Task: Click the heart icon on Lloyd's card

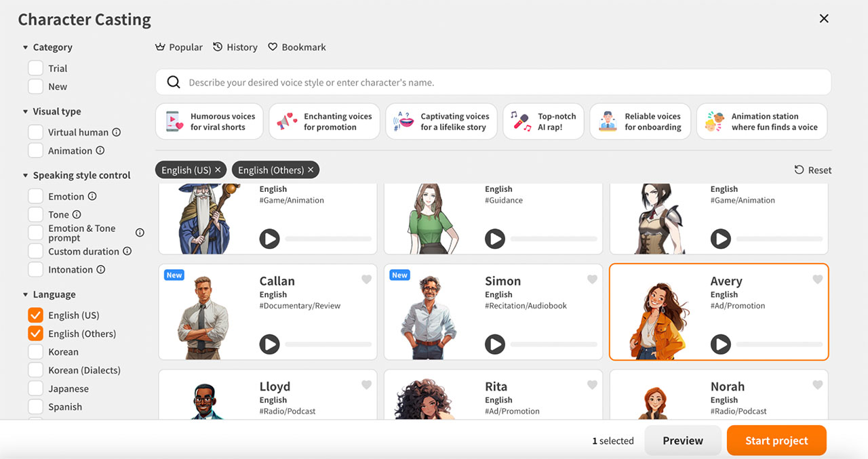Action: [x=366, y=384]
